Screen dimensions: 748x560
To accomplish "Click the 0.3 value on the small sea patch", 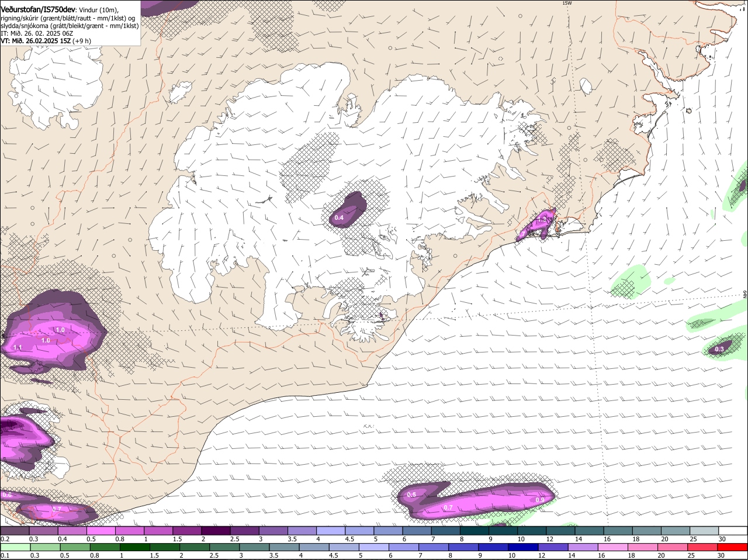I will pyautogui.click(x=719, y=349).
